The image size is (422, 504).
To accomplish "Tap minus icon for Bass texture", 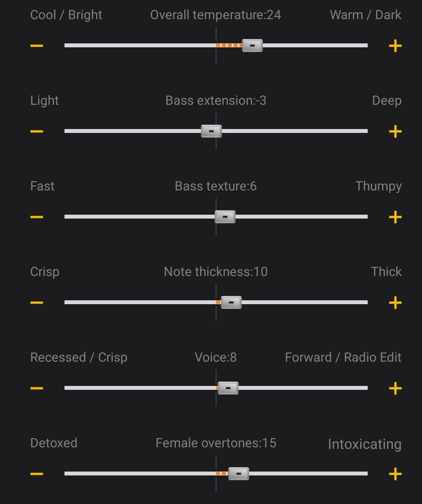I will coord(37,217).
